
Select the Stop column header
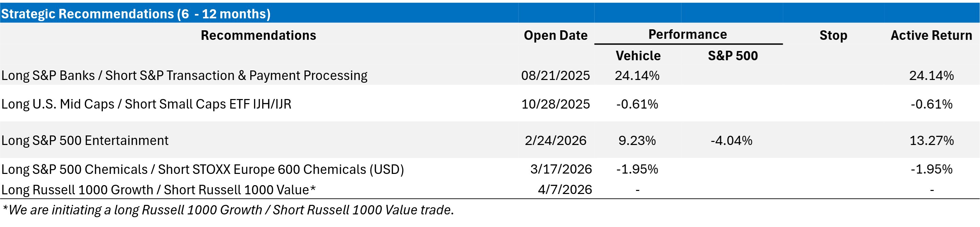coord(833,35)
